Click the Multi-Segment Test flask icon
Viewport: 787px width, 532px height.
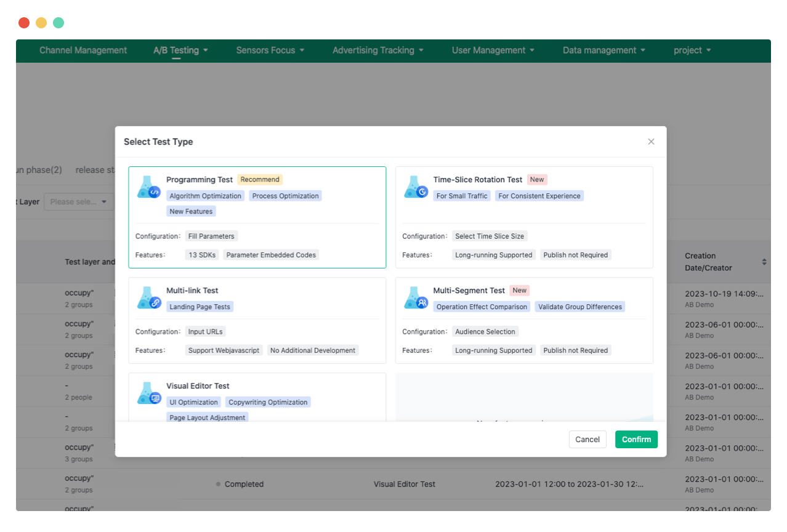(x=416, y=298)
